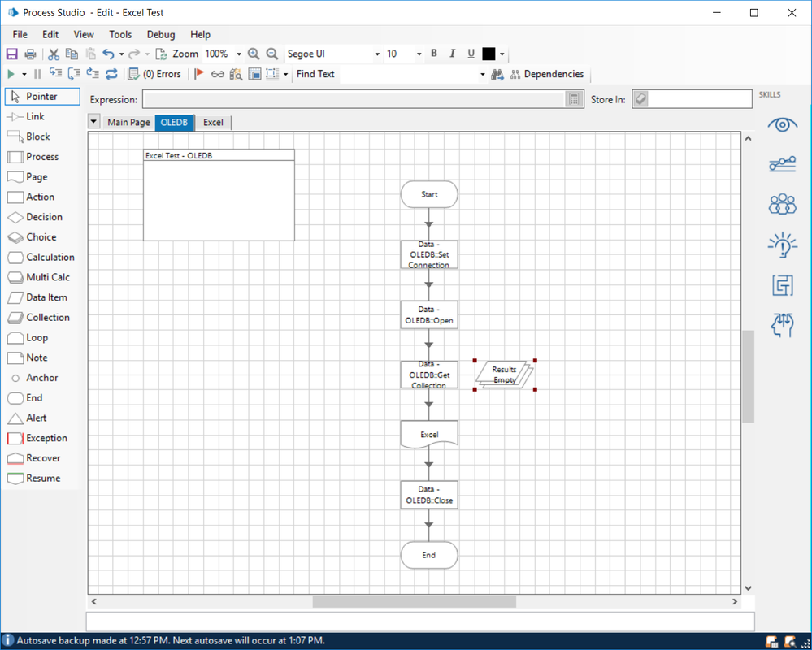Open the Debug menu
Image resolution: width=812 pixels, height=650 pixels.
[161, 35]
